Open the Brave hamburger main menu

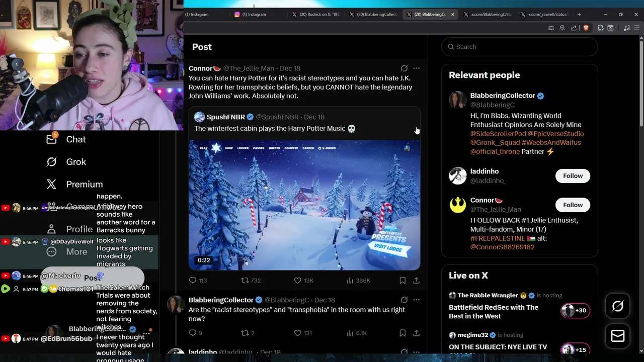click(x=636, y=28)
